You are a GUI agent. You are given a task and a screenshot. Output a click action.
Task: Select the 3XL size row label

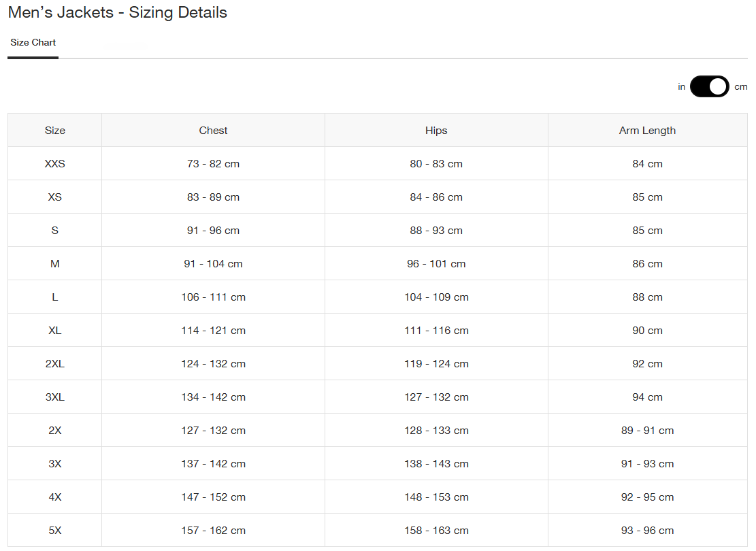tap(55, 397)
